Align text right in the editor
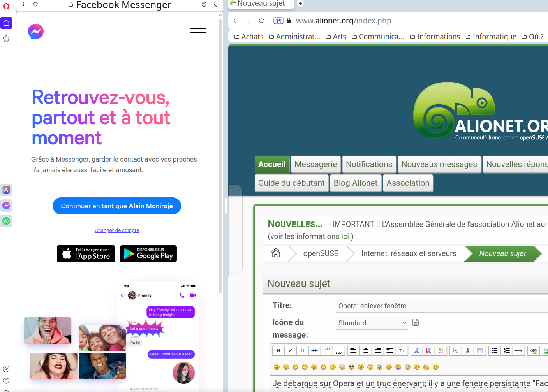This screenshot has height=392, width=548. (x=378, y=351)
